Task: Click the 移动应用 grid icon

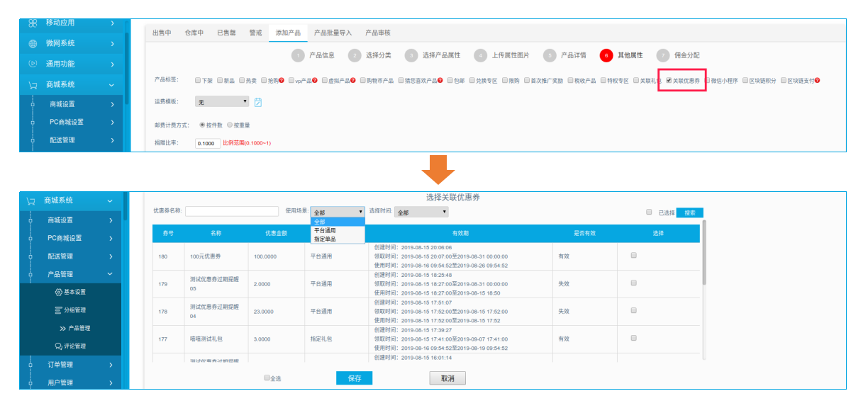Action: (x=33, y=23)
